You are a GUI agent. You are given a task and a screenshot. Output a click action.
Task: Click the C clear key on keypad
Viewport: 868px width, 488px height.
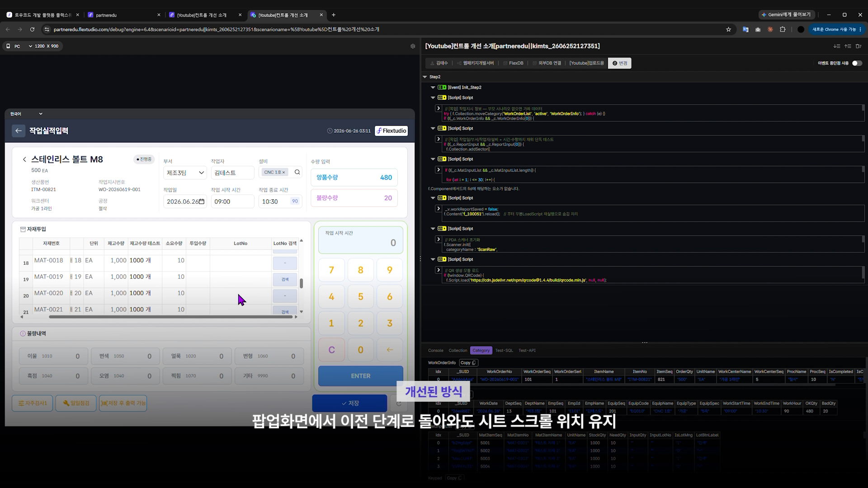tap(331, 350)
